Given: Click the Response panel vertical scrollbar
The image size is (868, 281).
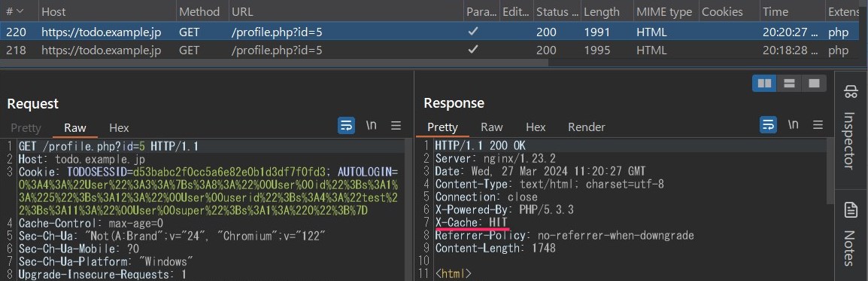Looking at the screenshot, I should tap(830, 172).
